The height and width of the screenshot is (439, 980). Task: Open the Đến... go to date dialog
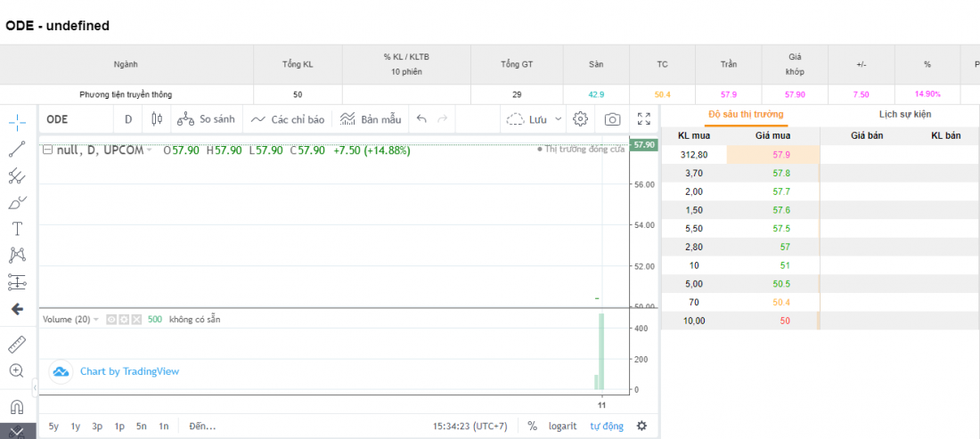pyautogui.click(x=202, y=427)
